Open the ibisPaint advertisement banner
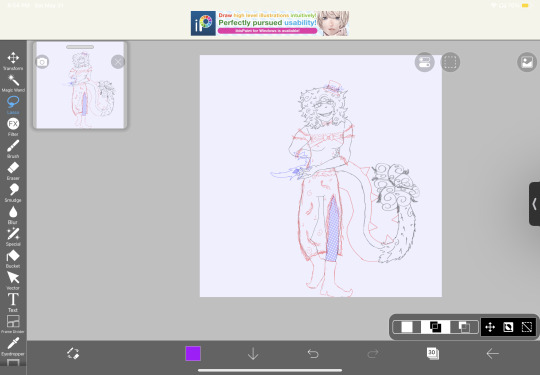 coord(270,23)
